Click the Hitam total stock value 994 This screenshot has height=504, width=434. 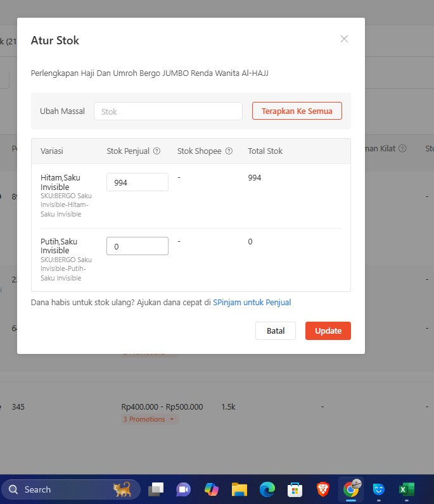255,178
